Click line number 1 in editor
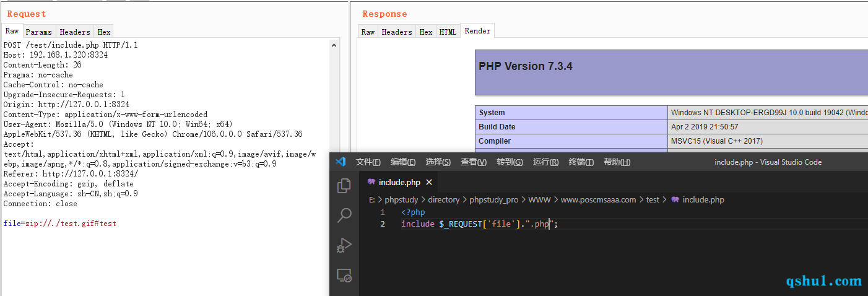 click(383, 212)
